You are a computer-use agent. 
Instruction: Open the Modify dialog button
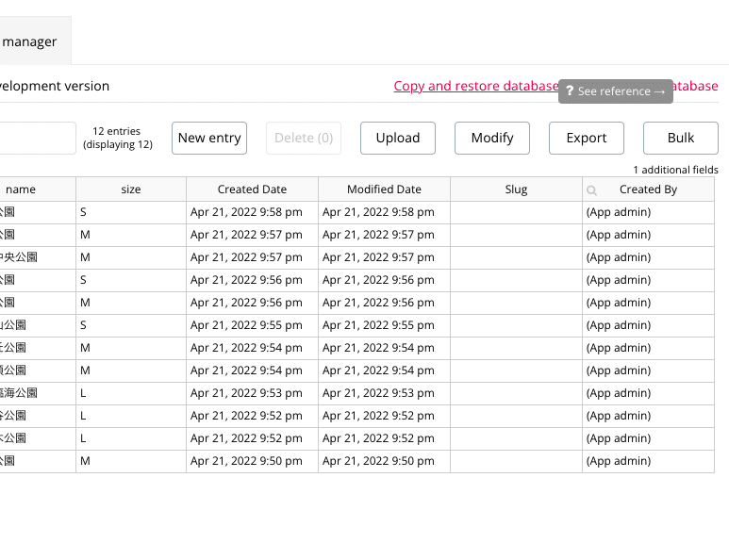coord(492,138)
